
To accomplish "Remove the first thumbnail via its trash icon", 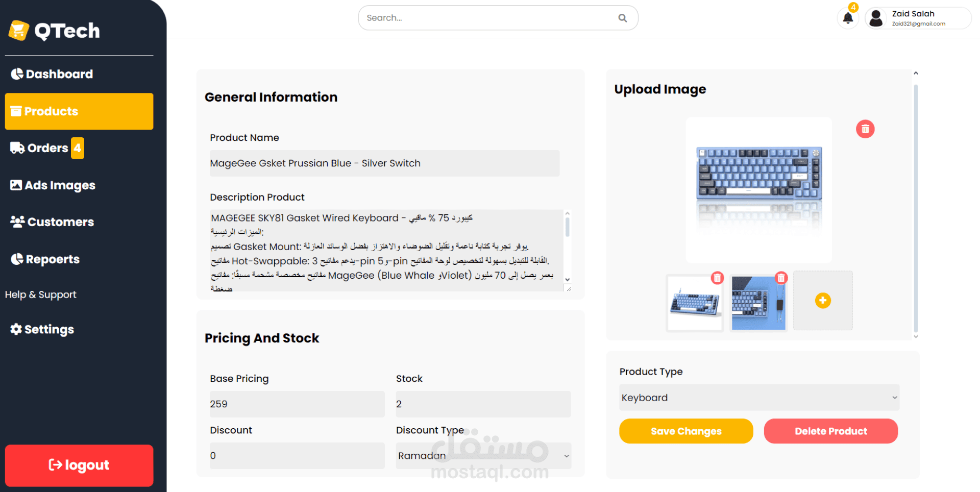I will 717,278.
